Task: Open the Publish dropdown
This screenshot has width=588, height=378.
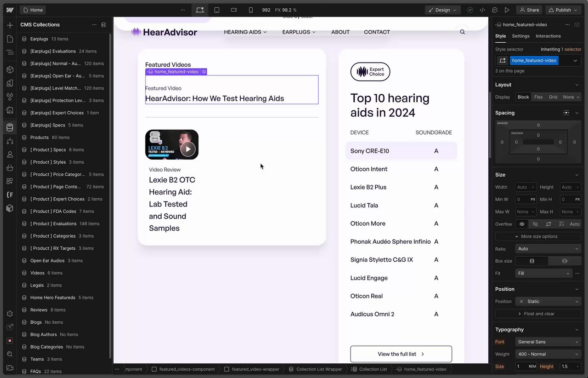Action: [563, 10]
